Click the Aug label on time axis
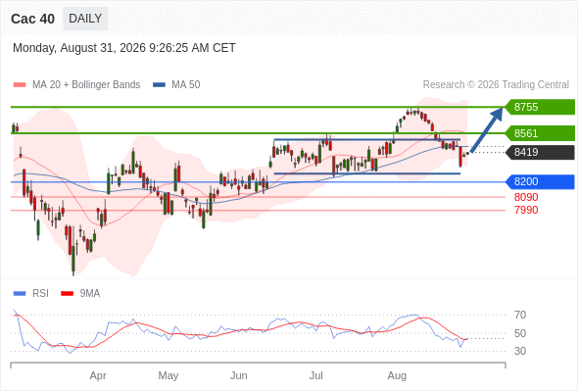Viewport: 578px width, 392px height. 397,375
